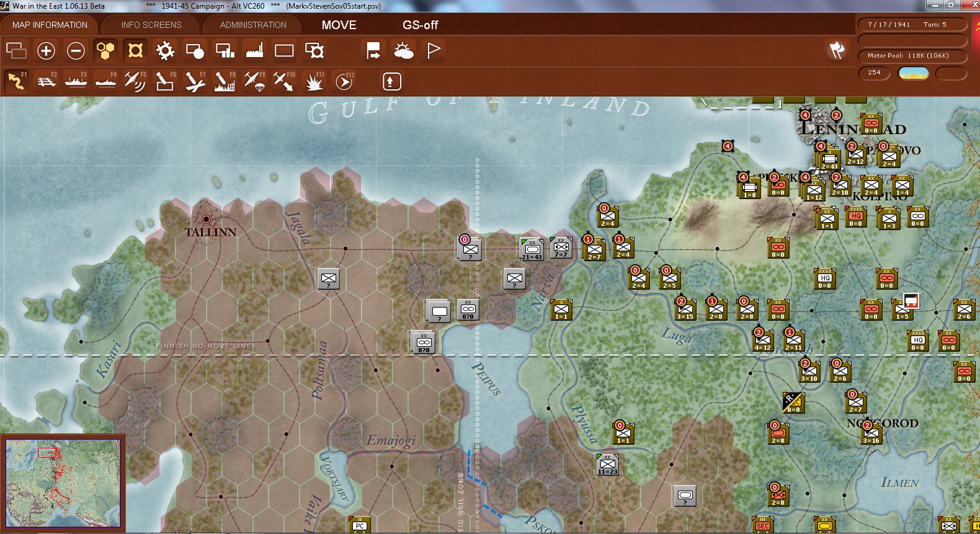980x534 pixels.
Task: Select the 11=23 unit counter
Action: [608, 465]
